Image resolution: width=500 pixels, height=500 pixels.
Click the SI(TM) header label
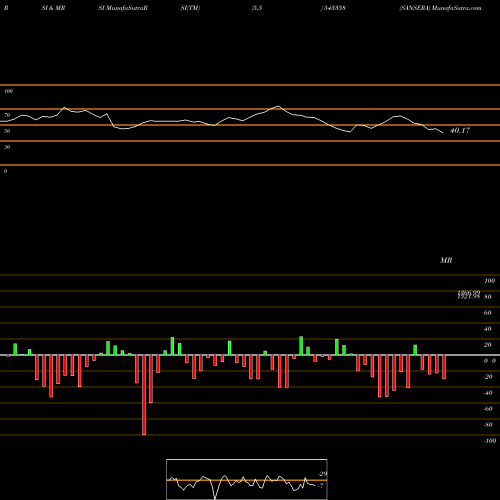click(x=190, y=8)
